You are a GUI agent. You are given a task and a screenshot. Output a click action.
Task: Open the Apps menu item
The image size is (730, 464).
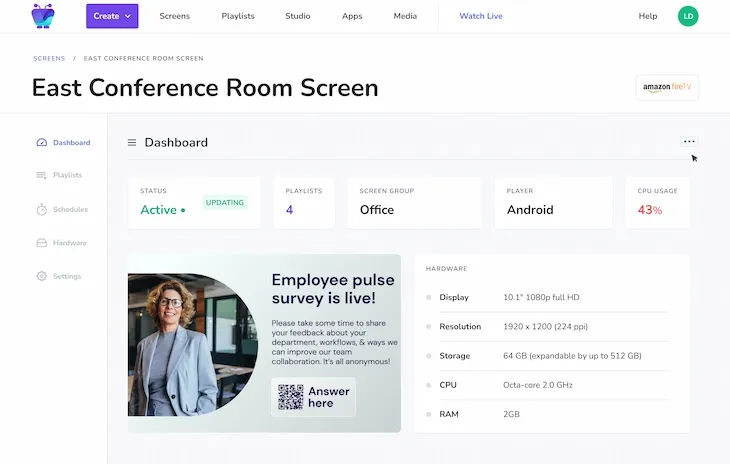[352, 16]
